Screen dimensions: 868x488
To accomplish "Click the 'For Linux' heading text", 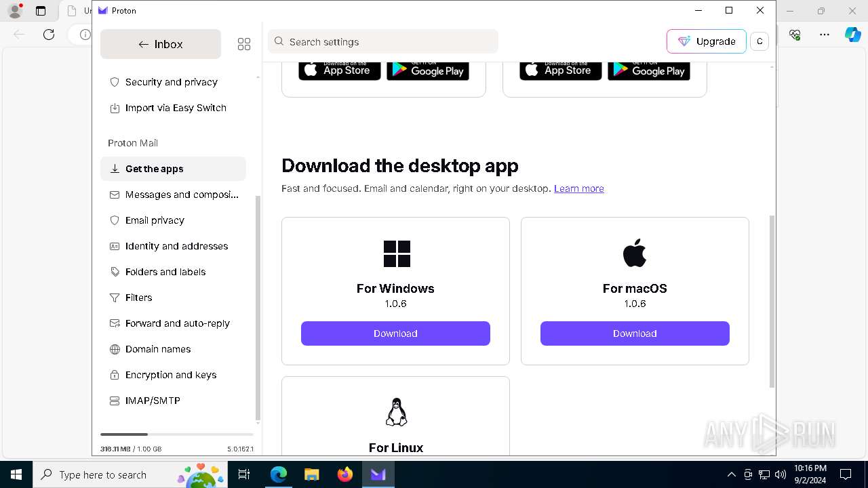I will pos(396,447).
